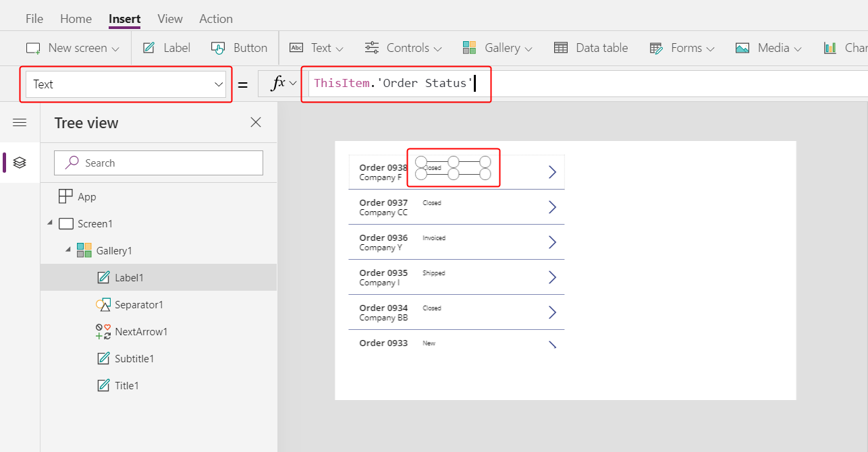Click the search magnifier icon
The height and width of the screenshot is (452, 868).
[x=72, y=163]
